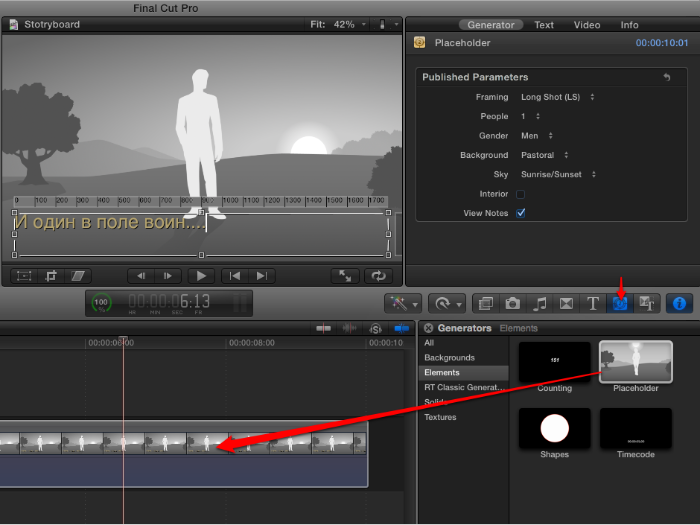The height and width of the screenshot is (525, 700).
Task: Open the Photos browser camera icon
Action: (x=512, y=303)
